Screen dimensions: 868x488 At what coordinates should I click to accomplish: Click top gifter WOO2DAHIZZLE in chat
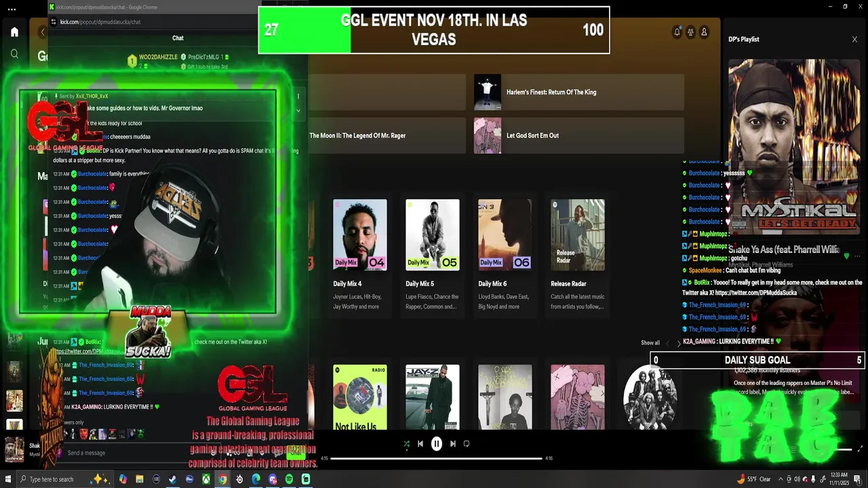tap(157, 57)
